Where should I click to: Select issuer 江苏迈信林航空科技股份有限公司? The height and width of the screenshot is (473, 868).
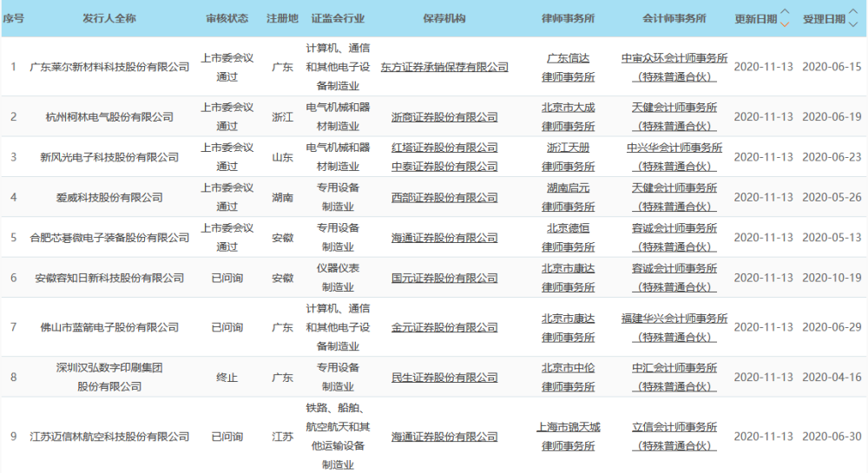click(x=109, y=437)
